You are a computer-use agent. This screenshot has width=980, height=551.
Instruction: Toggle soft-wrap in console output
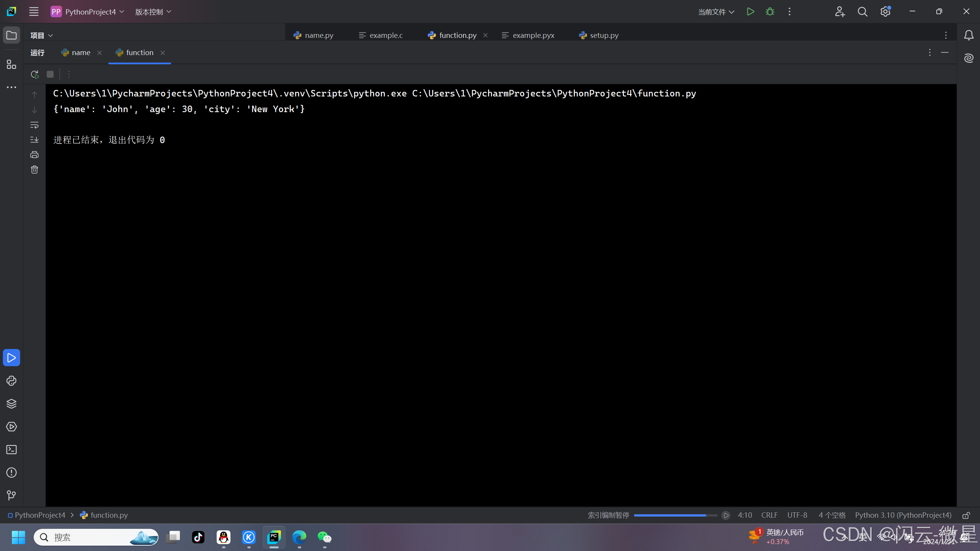[x=34, y=125]
